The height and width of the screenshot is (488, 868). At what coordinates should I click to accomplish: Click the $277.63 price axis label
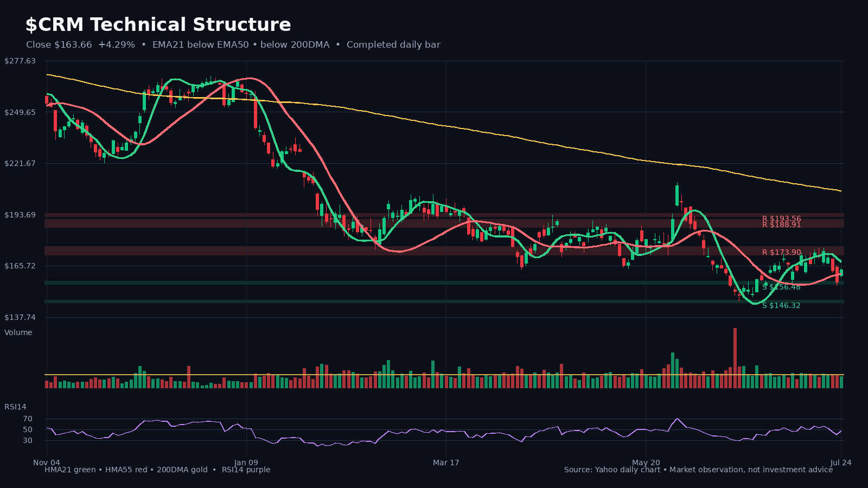point(20,61)
